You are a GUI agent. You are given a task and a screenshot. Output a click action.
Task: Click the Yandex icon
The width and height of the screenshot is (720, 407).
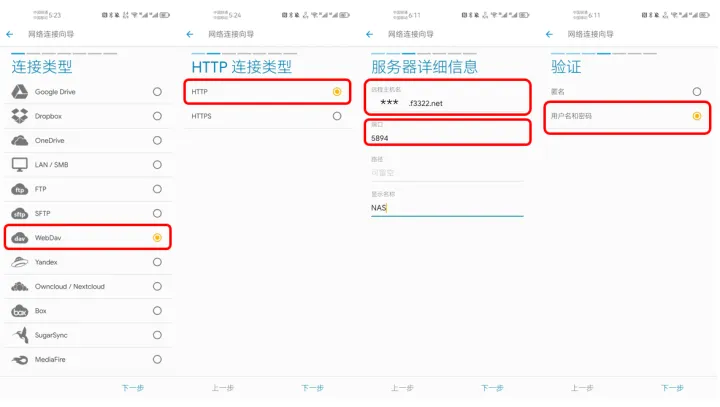(x=19, y=262)
